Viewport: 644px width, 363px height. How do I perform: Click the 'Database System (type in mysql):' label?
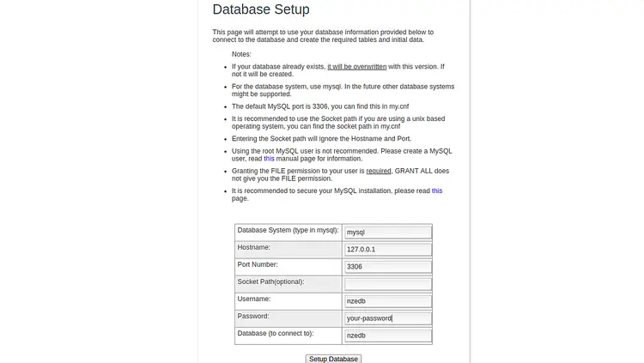(288, 230)
